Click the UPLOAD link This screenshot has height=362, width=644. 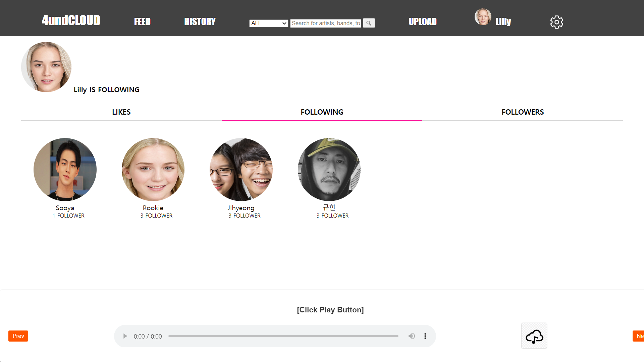pyautogui.click(x=422, y=22)
